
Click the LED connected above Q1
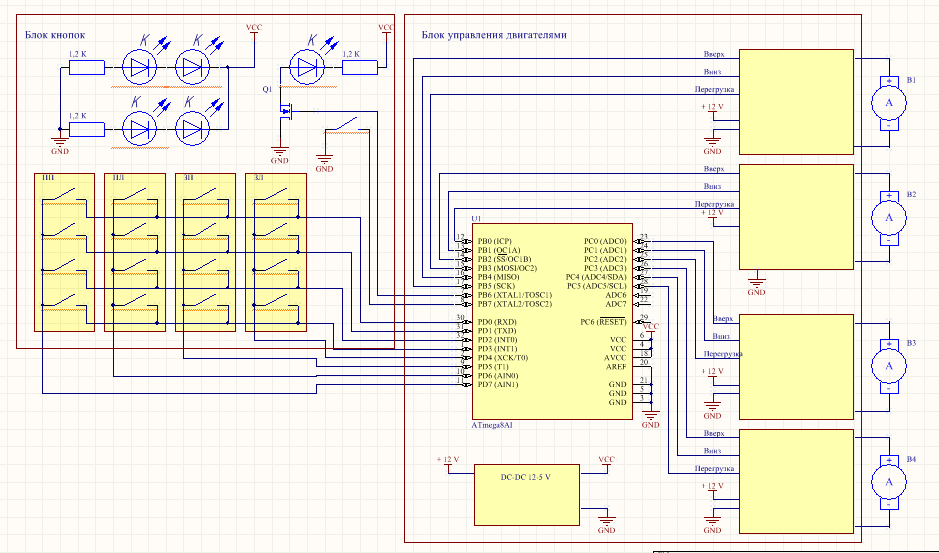[x=306, y=68]
